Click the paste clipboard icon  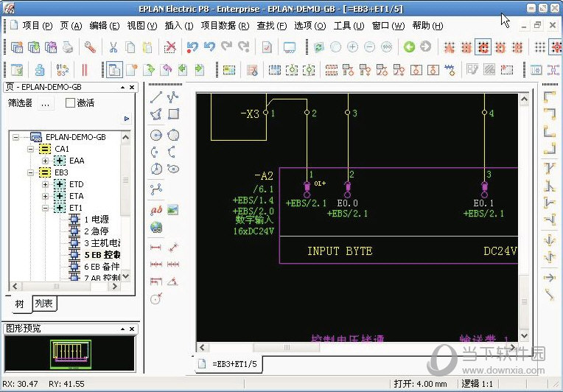click(147, 47)
